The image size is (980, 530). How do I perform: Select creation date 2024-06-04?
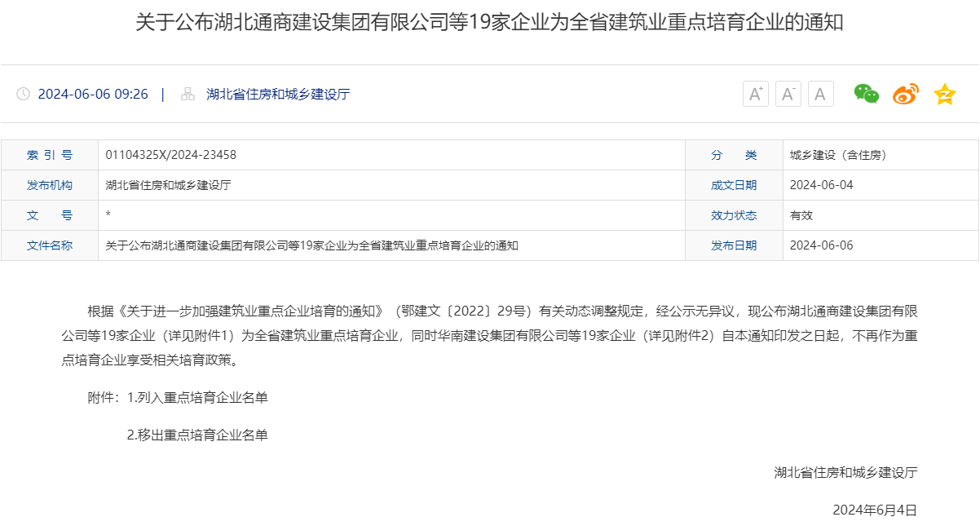tap(822, 185)
